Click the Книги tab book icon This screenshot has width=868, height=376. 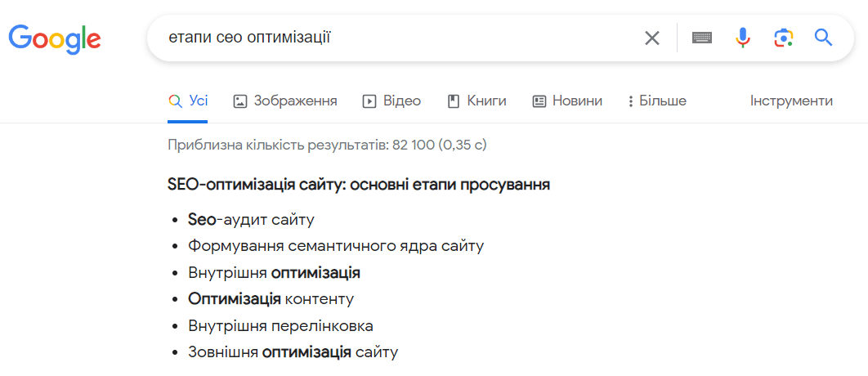point(454,101)
